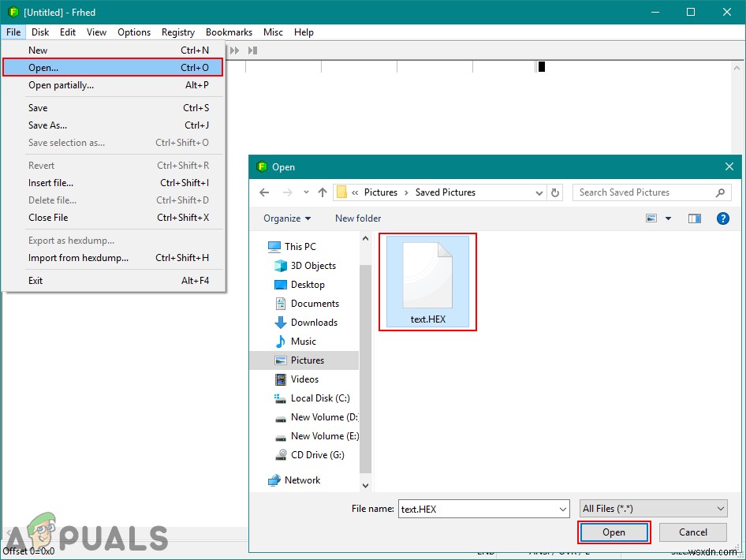The width and height of the screenshot is (746, 560).
Task: Expand the recent locations dropdown arrow
Action: click(x=306, y=192)
